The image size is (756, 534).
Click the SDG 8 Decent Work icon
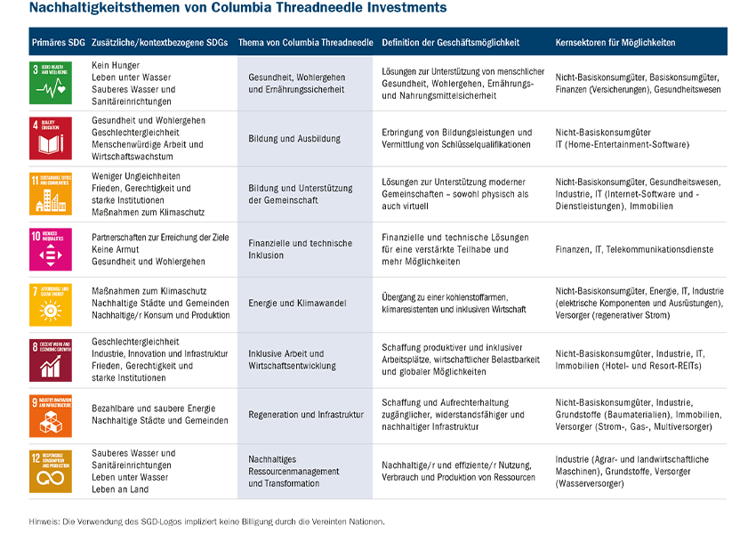point(51,360)
